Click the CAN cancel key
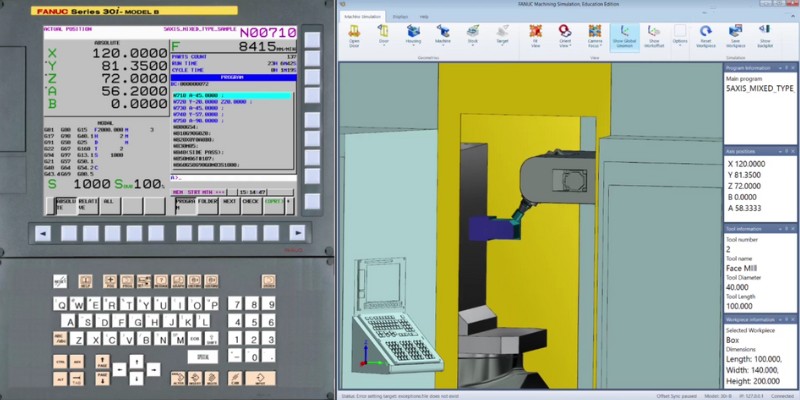The height and width of the screenshot is (400, 800). pyautogui.click(x=235, y=378)
